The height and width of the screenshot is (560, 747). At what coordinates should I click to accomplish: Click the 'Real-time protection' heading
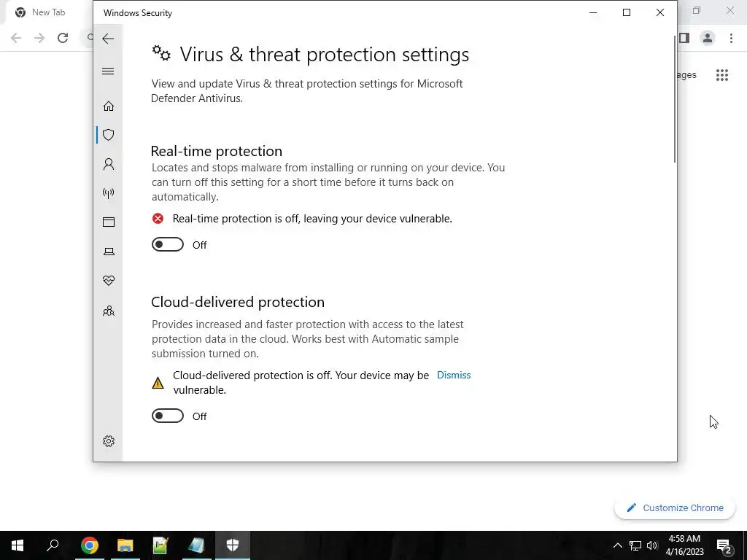click(x=216, y=151)
